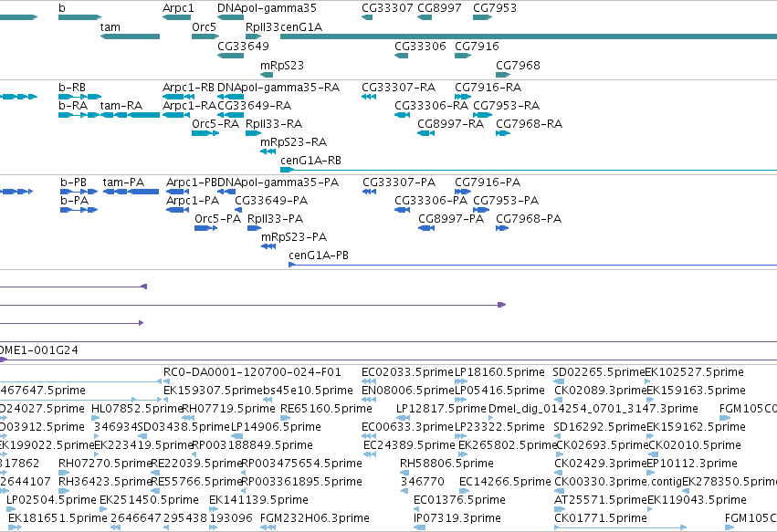Screen dimensions: 777x532
Task: Click the RpII33-PA protein label
Action: tap(275, 219)
